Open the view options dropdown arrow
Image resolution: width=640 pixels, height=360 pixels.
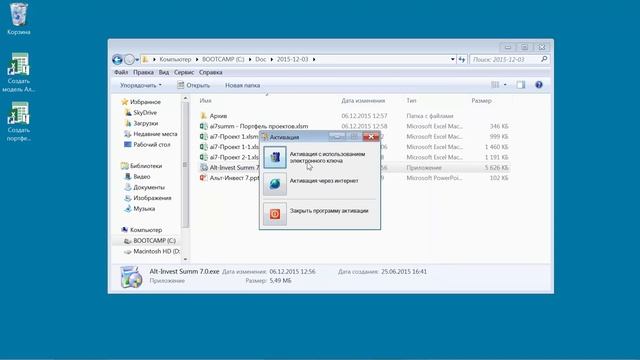505,85
